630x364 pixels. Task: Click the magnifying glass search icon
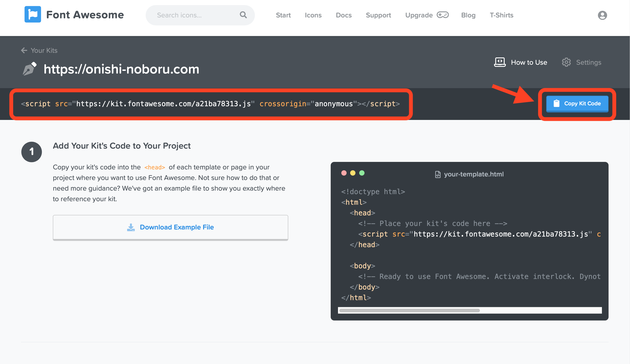click(243, 15)
